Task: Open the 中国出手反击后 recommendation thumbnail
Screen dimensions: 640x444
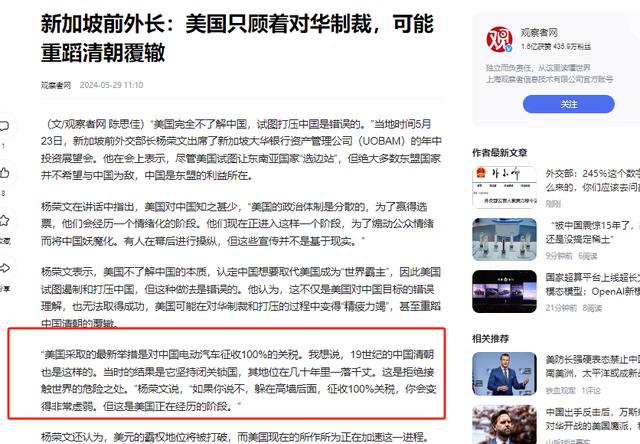Action: [504, 424]
